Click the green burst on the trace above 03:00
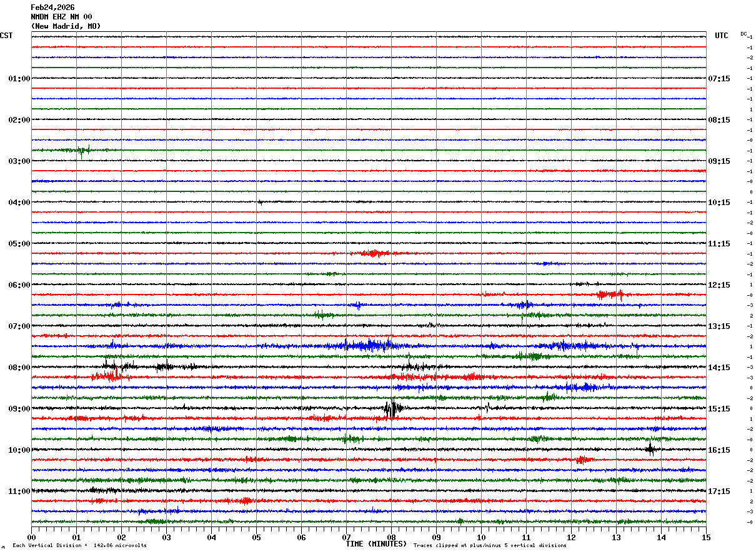The height and width of the screenshot is (554, 756). click(x=81, y=150)
